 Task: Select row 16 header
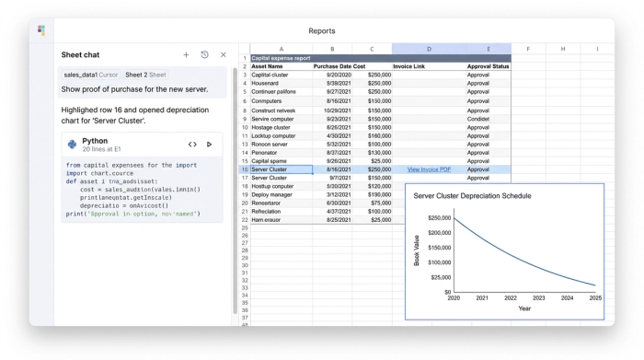(245, 169)
